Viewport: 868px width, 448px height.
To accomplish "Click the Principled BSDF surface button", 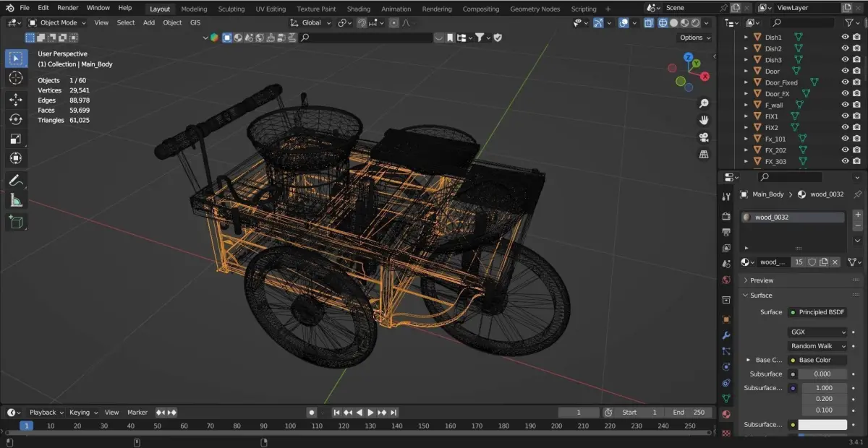I will pos(817,312).
